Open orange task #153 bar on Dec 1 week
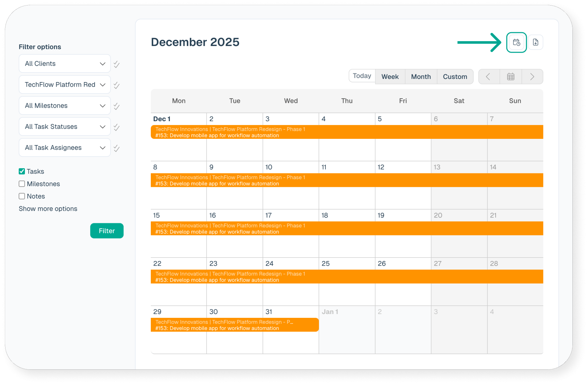 click(347, 132)
